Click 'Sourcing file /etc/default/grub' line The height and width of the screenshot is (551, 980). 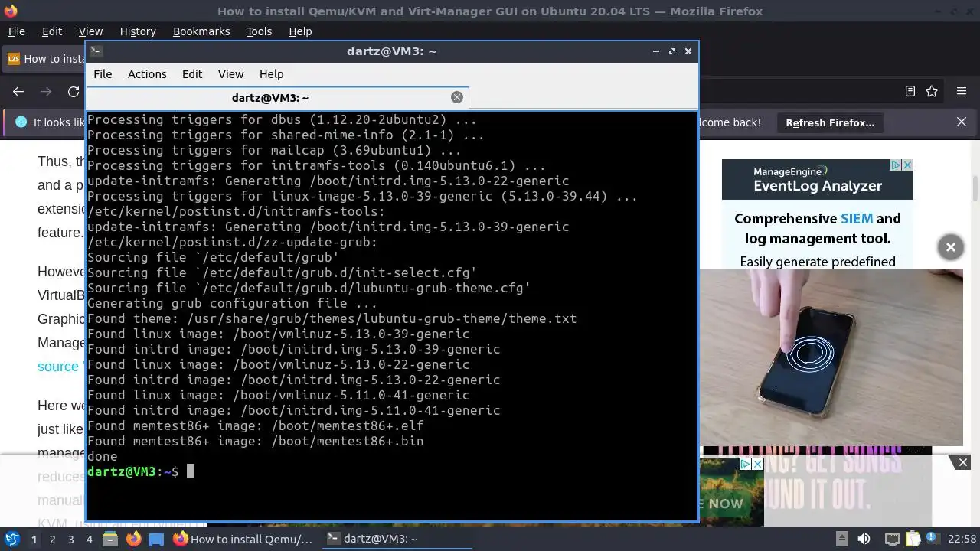pos(213,257)
